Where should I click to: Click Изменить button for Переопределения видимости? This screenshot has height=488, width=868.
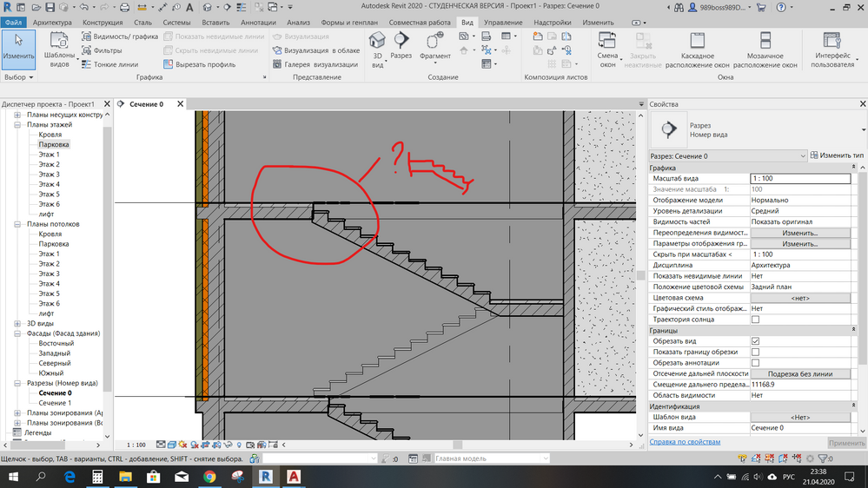click(x=800, y=233)
